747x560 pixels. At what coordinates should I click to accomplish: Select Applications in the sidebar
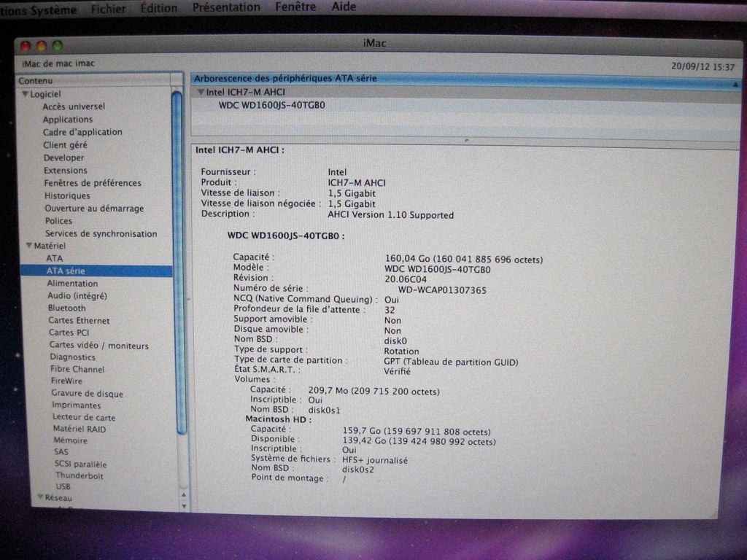click(68, 120)
